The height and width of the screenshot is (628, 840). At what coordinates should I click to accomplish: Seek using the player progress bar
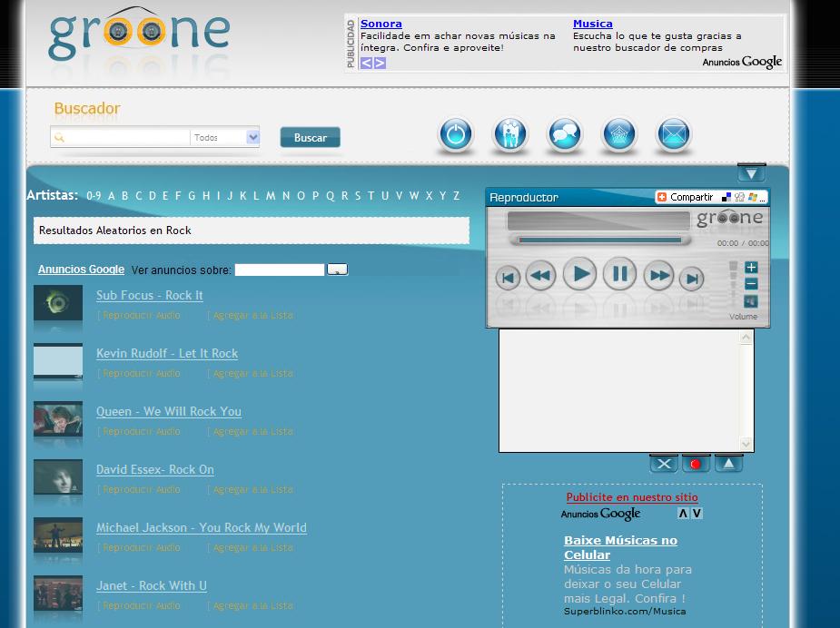point(600,240)
